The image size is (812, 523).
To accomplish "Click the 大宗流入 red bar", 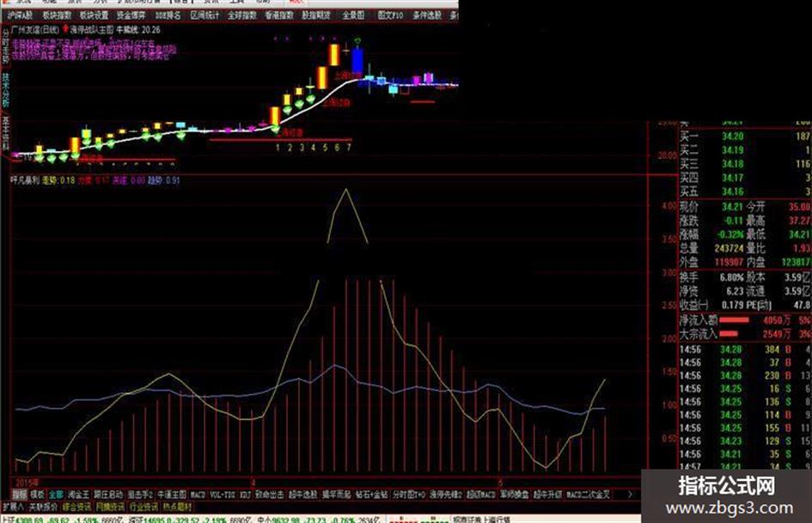I will click(x=729, y=333).
